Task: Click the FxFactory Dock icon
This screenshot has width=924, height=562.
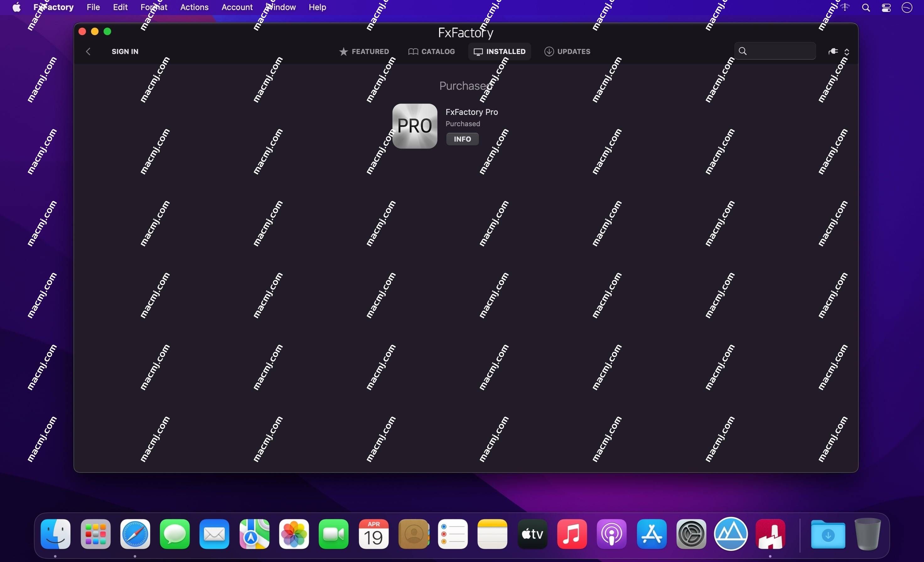Action: (771, 534)
